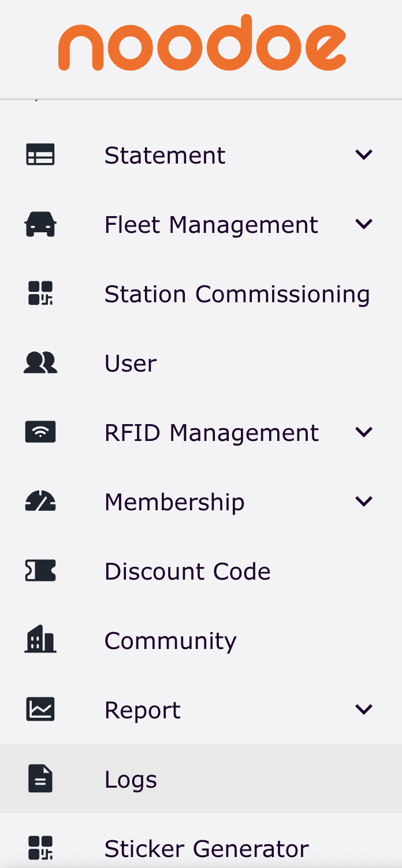
Task: Open the Logs menu item
Action: tap(131, 778)
